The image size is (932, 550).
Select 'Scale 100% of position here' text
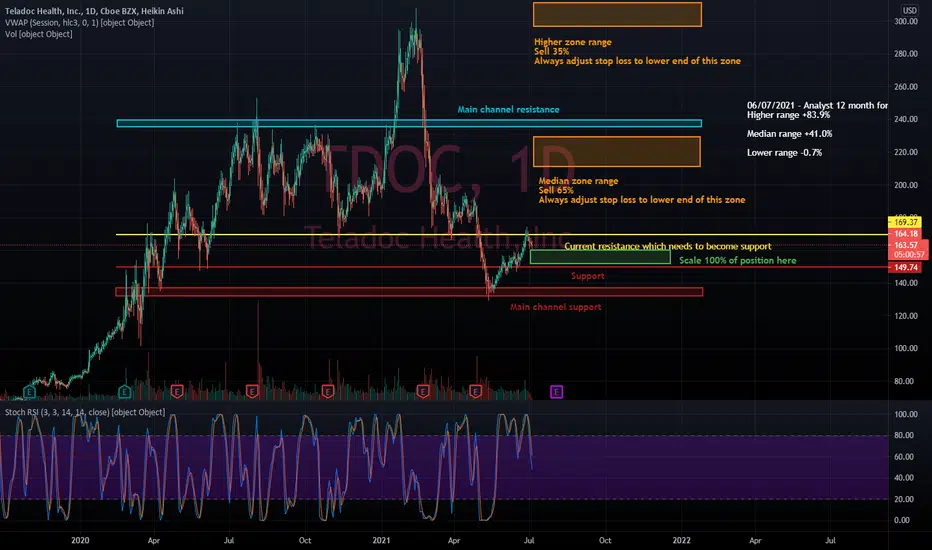click(x=738, y=260)
